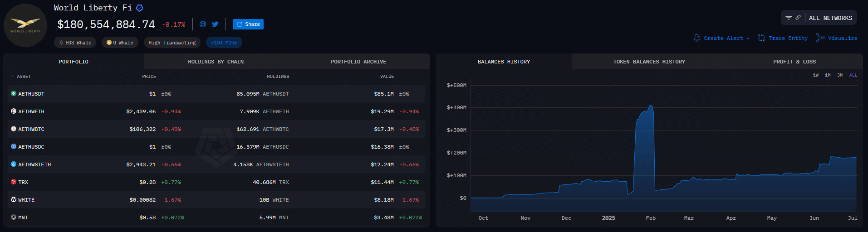Open the WHITE asset name
Viewport: 868px width, 232px height.
tap(26, 200)
